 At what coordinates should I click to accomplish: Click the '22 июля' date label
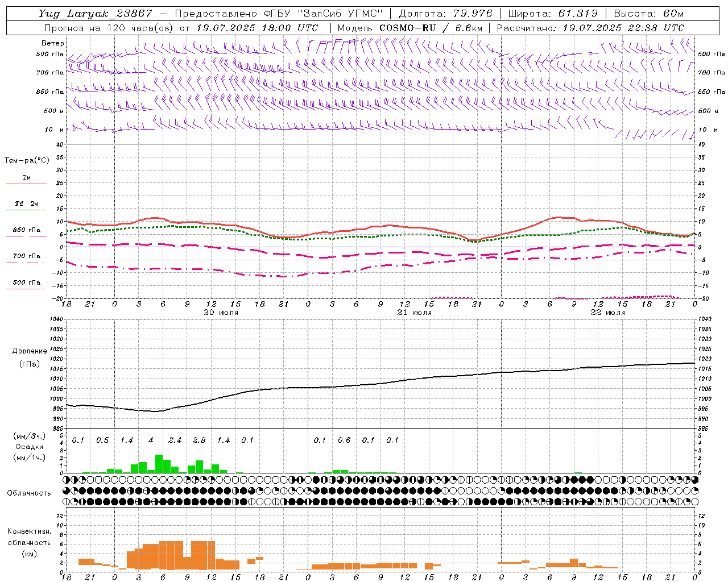point(608,313)
